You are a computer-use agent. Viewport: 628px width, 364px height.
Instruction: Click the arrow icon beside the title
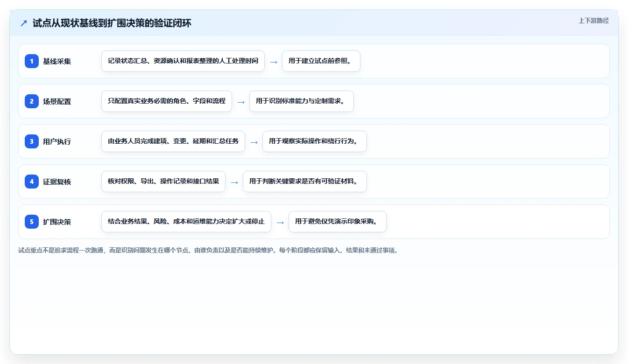(23, 23)
